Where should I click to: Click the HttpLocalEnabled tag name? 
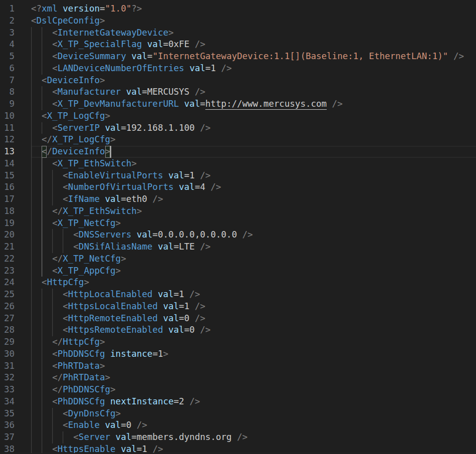(110, 294)
